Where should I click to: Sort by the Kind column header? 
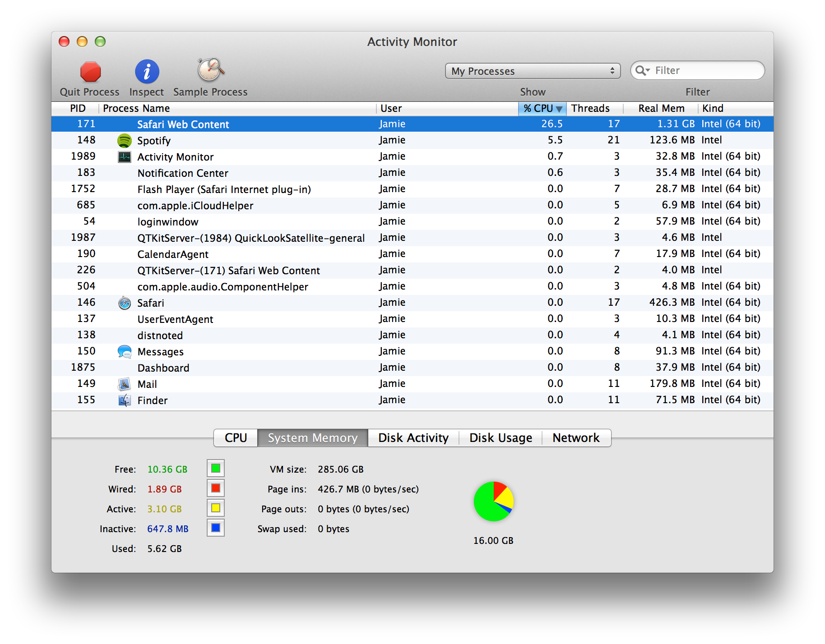[736, 108]
